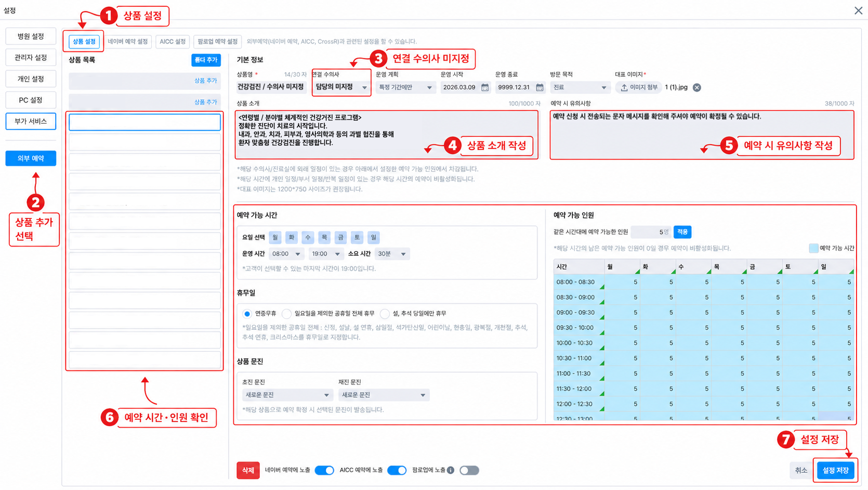
Task: Click the 월 cell for 09:00 - 09:30
Action: (622, 313)
